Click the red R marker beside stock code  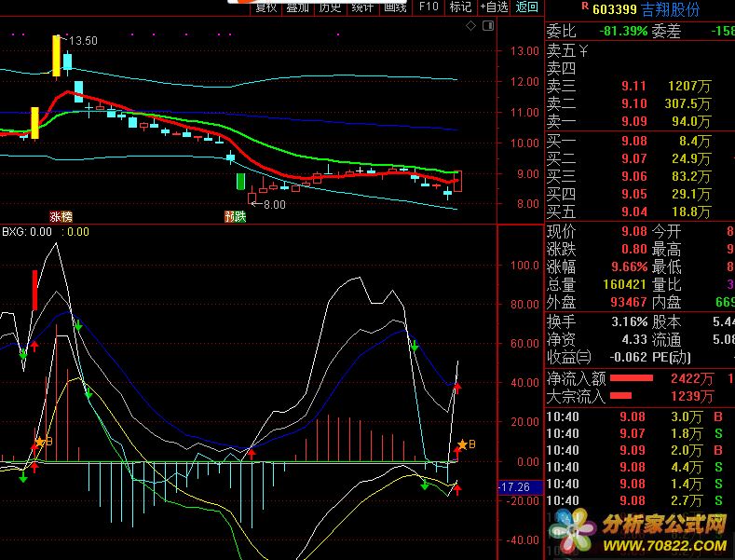click(584, 7)
